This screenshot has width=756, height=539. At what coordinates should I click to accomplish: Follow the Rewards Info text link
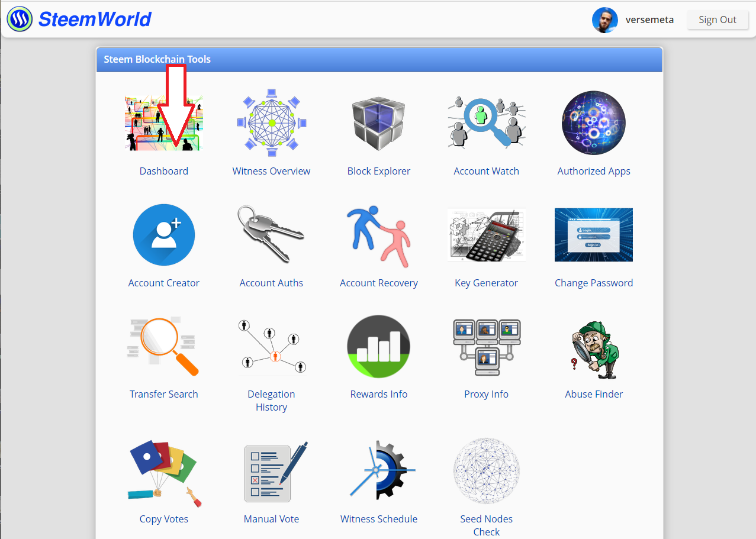pyautogui.click(x=379, y=394)
